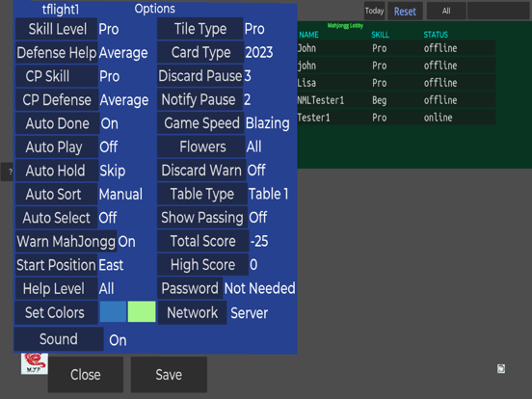Click the Reset button in lobby
Image resolution: width=532 pixels, height=399 pixels.
pos(405,12)
